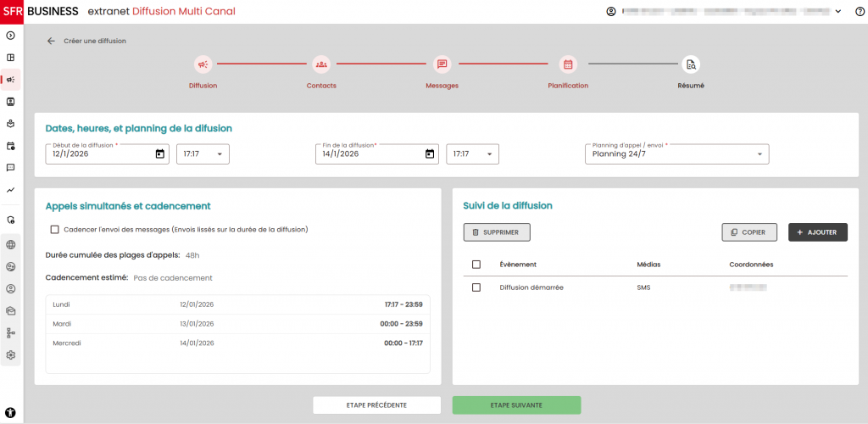Click the accessibility icon at bottom left

(11, 412)
